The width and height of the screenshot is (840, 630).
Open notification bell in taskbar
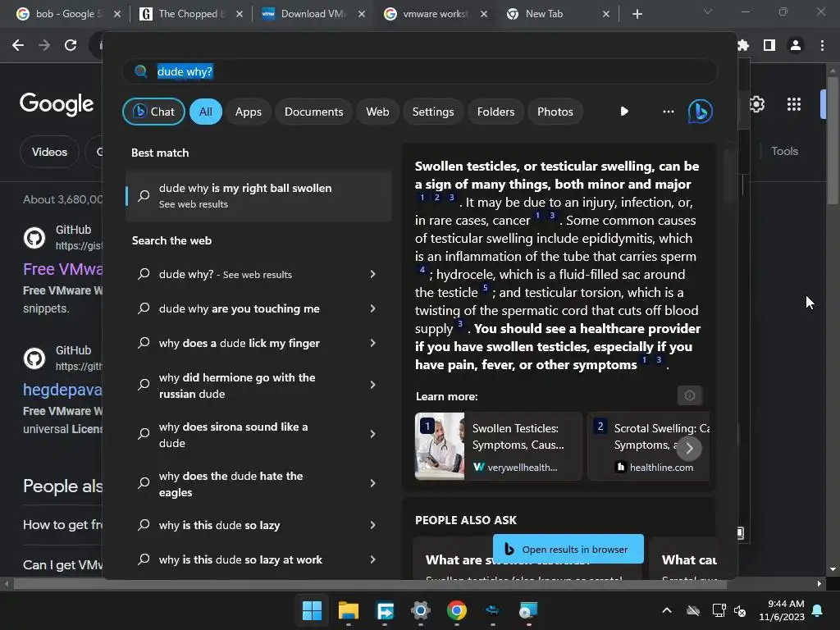coord(818,610)
